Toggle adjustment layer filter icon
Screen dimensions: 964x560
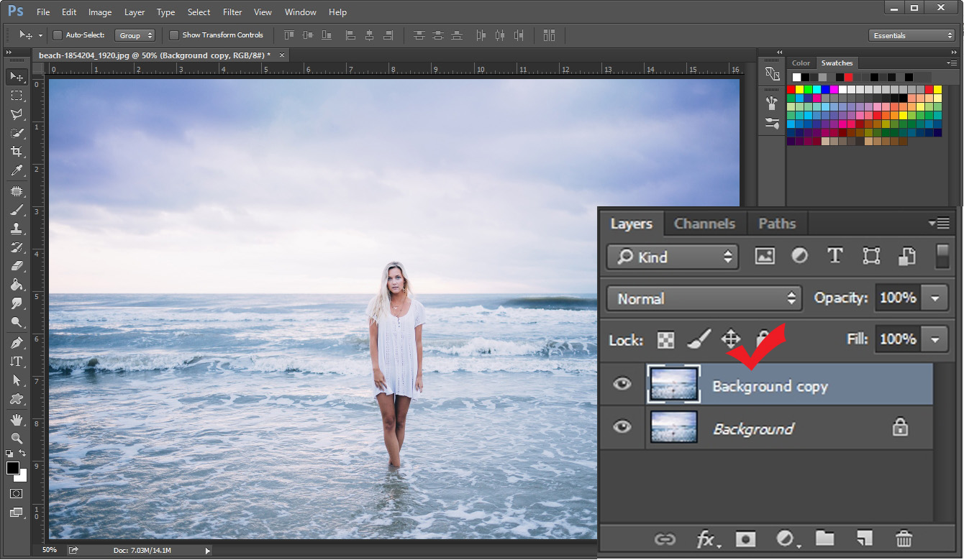(x=800, y=256)
